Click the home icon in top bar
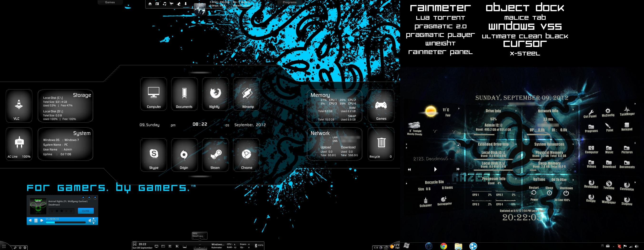The image size is (644, 250). [x=150, y=4]
